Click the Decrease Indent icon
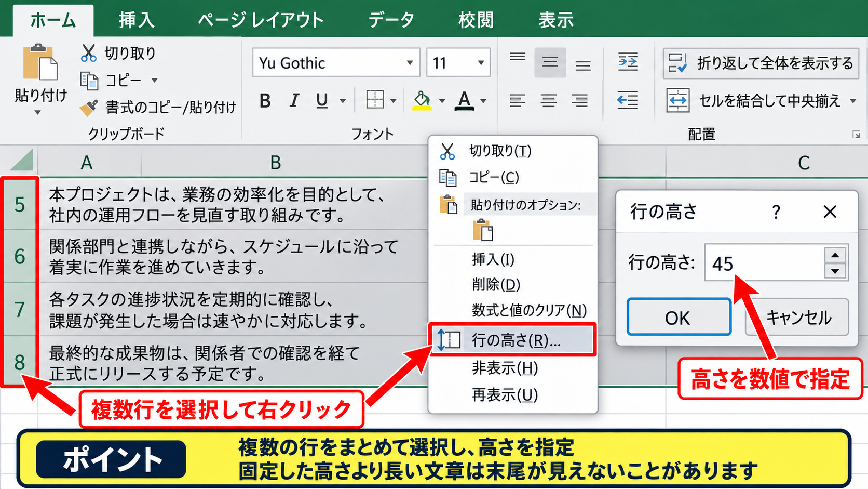Screen dimensions: 868x489 [x=628, y=100]
